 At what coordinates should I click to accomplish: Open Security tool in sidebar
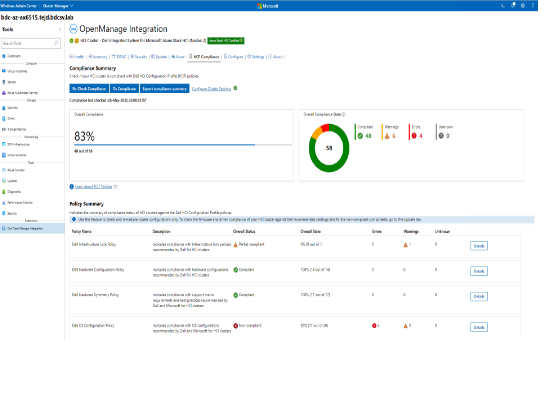10,213
